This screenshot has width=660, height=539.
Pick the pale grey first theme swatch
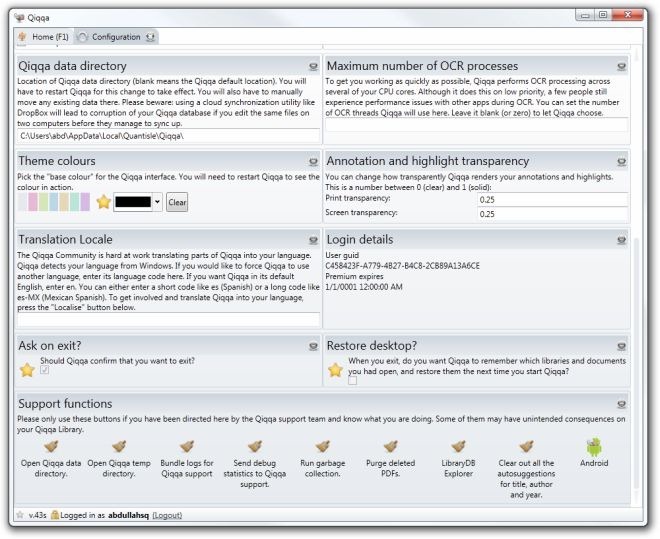23,202
